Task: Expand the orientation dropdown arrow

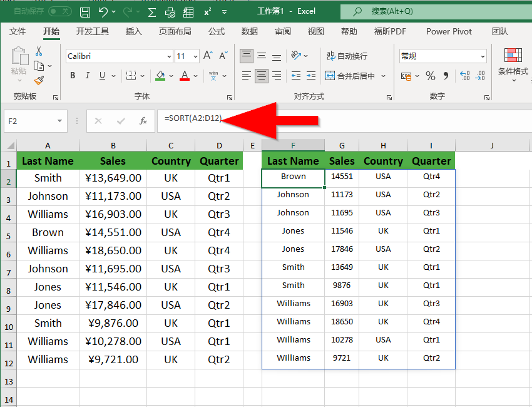Action: [305, 56]
